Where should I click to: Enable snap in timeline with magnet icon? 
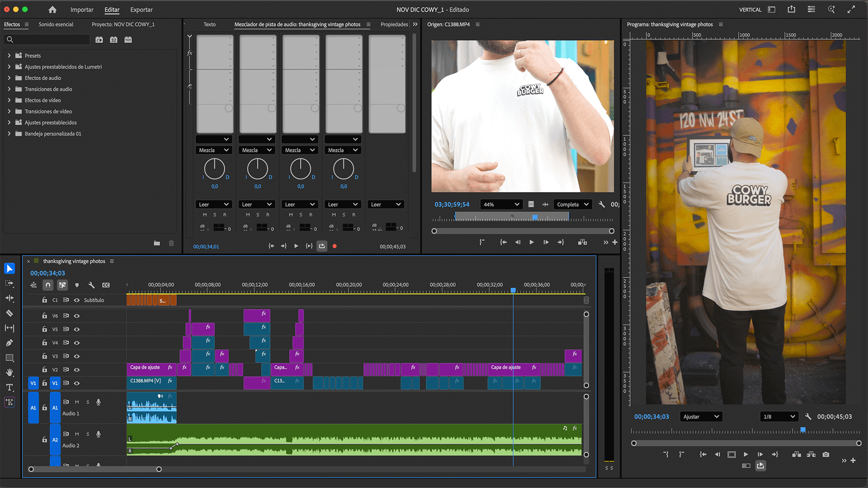click(x=48, y=285)
